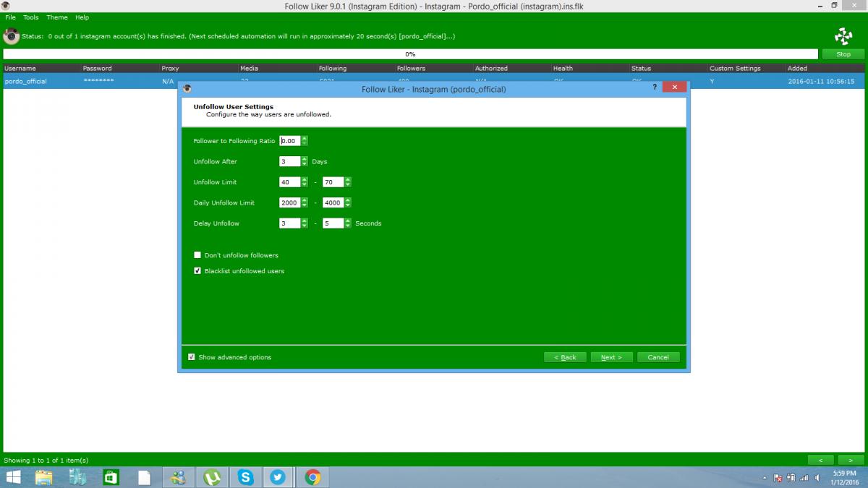
Task: Click the Added date 2016-01-11 10:56:15 cell
Action: (821, 82)
